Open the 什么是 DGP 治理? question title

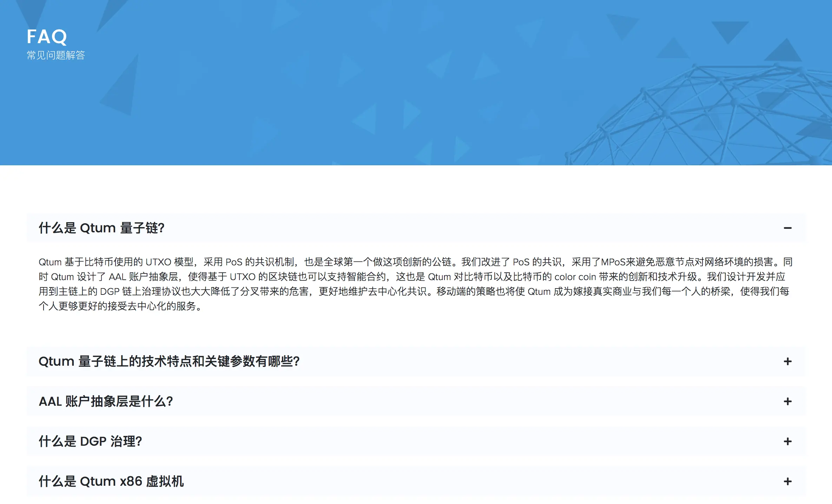[90, 442]
